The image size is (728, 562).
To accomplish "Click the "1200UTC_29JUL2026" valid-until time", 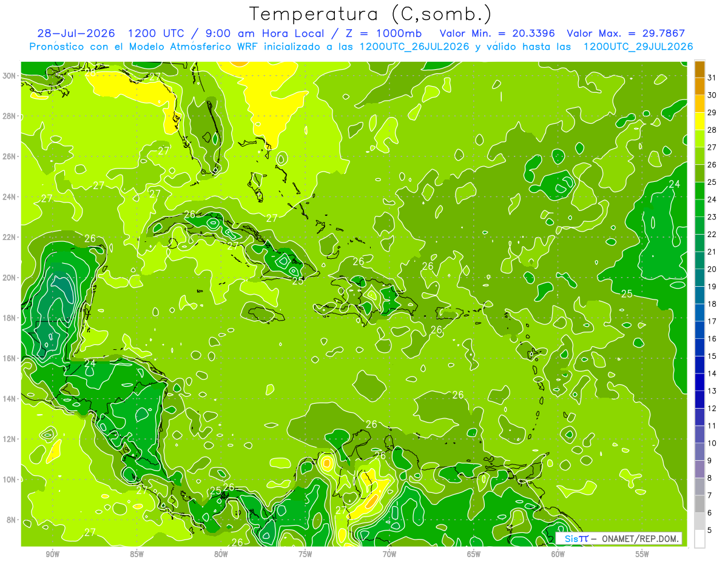I will [638, 47].
